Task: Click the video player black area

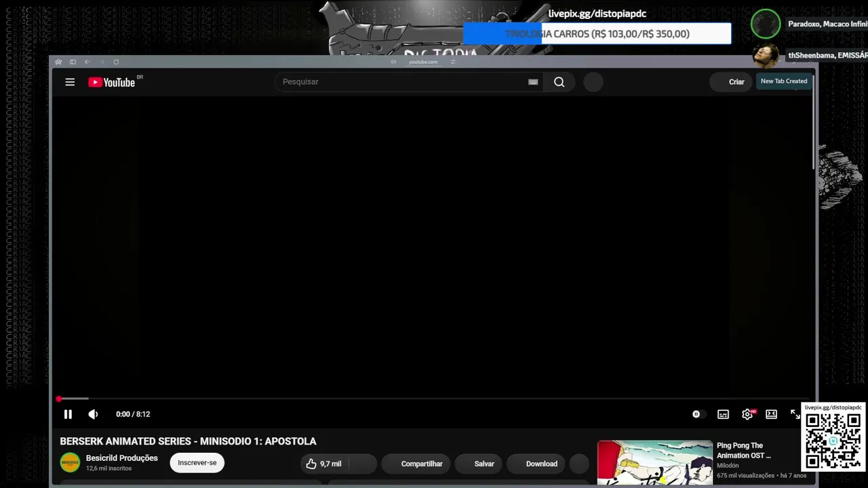Action: 434,246
